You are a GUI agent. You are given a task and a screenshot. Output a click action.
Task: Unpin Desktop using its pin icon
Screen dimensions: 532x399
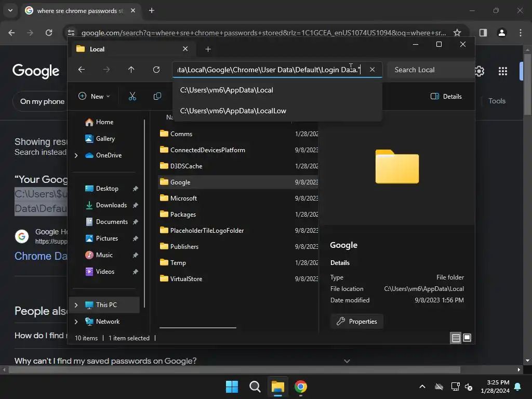pyautogui.click(x=136, y=189)
